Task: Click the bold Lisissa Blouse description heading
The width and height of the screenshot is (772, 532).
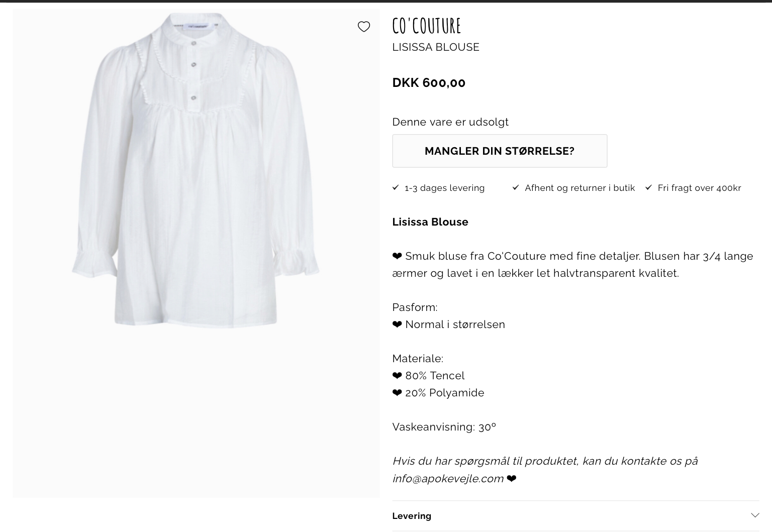Action: (x=430, y=222)
